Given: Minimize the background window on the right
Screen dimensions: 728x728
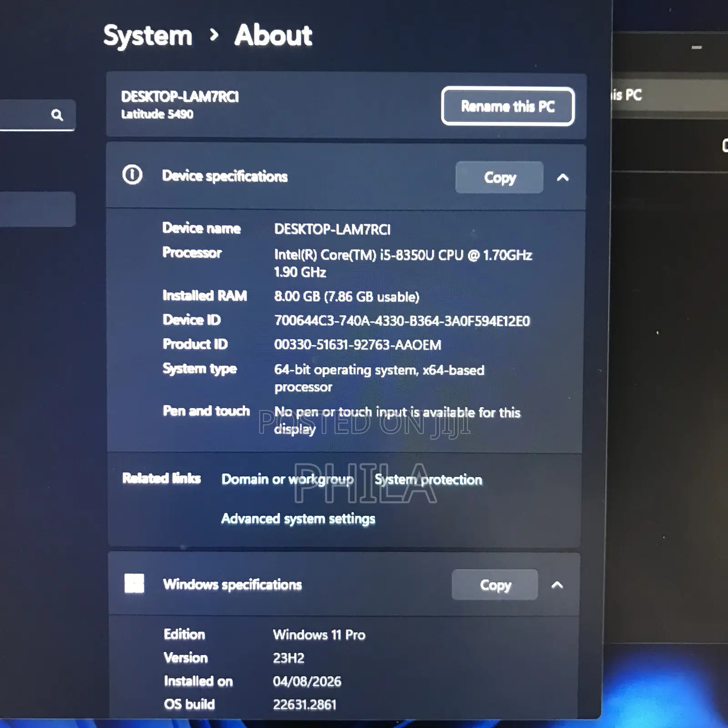Looking at the screenshot, I should 697,47.
